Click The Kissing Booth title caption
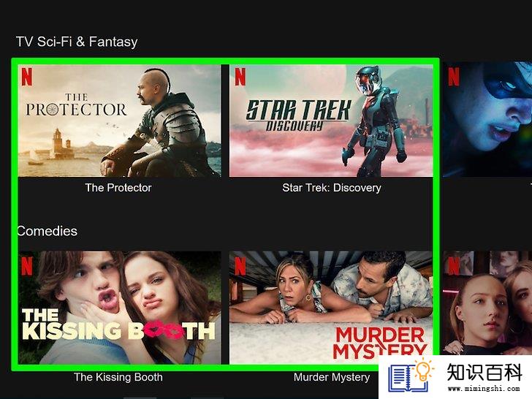The width and height of the screenshot is (532, 399). pos(118,377)
